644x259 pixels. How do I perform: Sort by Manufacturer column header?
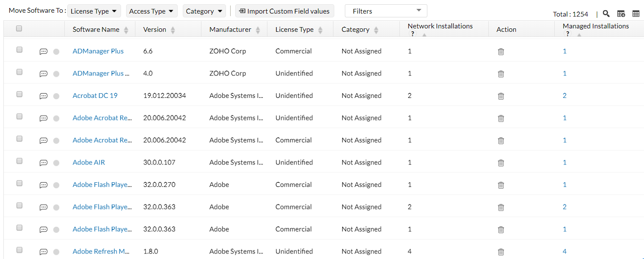(x=230, y=30)
